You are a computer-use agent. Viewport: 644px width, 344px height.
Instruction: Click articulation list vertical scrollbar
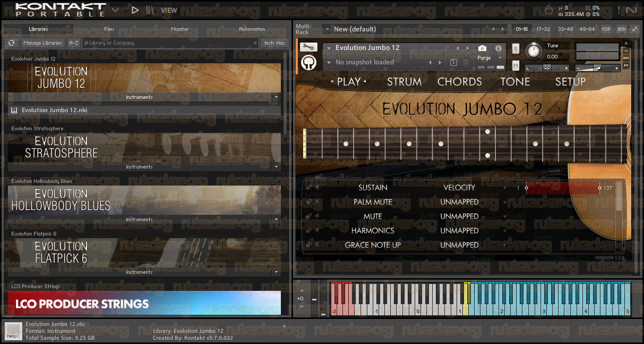pos(619,216)
